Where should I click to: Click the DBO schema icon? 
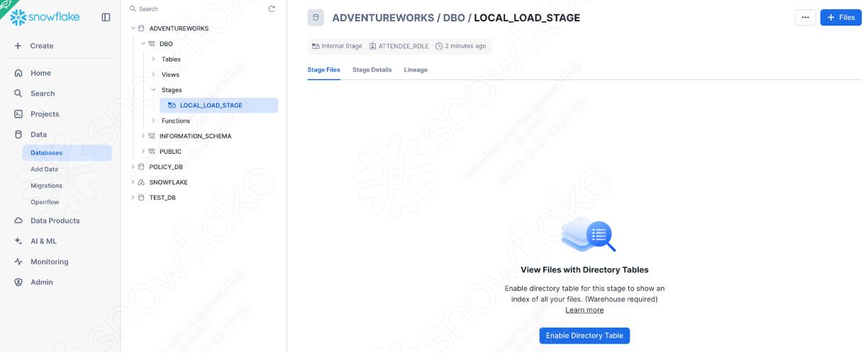point(151,44)
